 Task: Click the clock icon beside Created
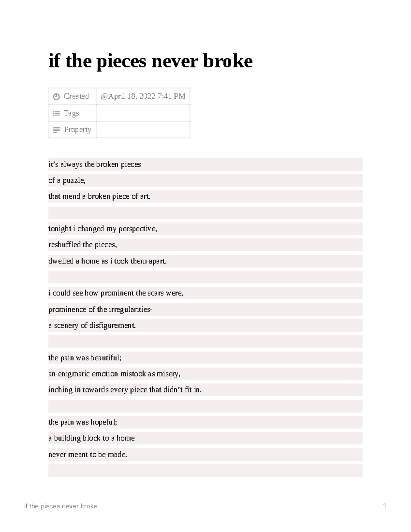pos(57,97)
